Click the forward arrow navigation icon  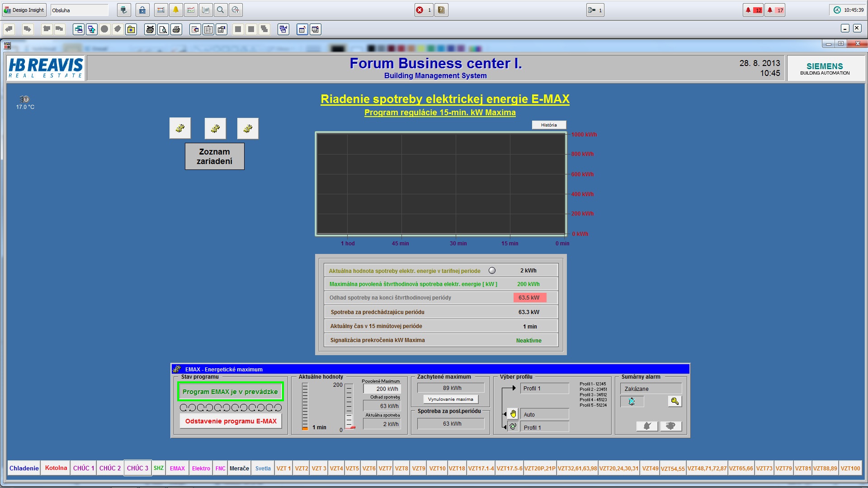(x=28, y=29)
